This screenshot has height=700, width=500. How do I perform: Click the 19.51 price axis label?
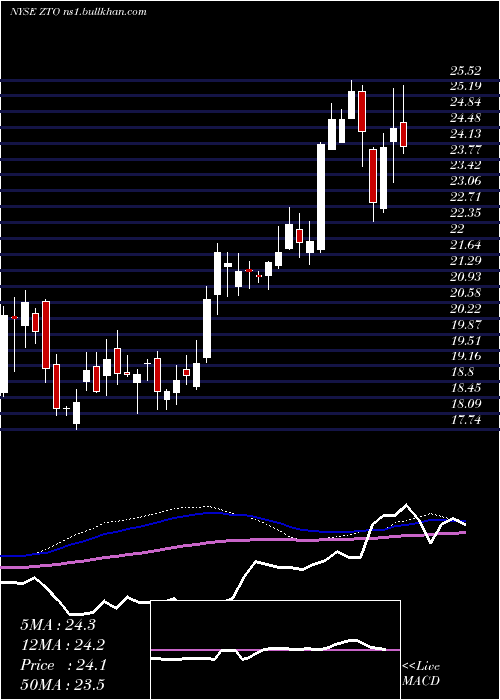tap(466, 341)
